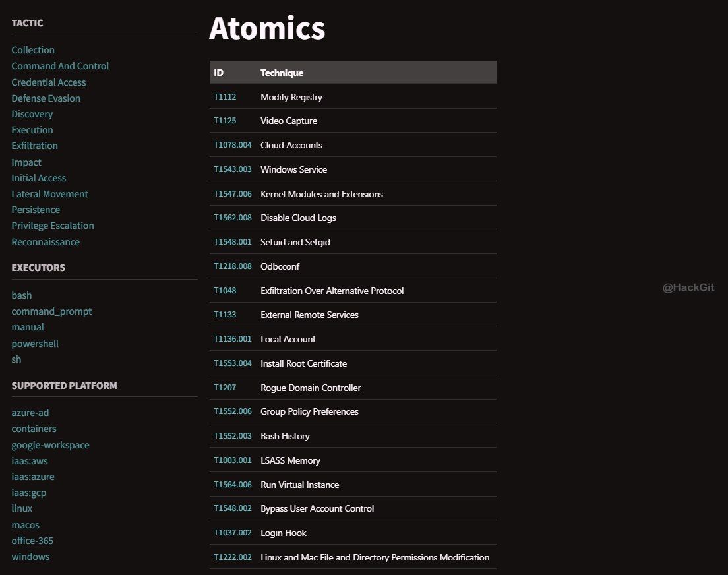Image resolution: width=728 pixels, height=575 pixels.
Task: Open the Persistence tactic link
Action: 36,210
